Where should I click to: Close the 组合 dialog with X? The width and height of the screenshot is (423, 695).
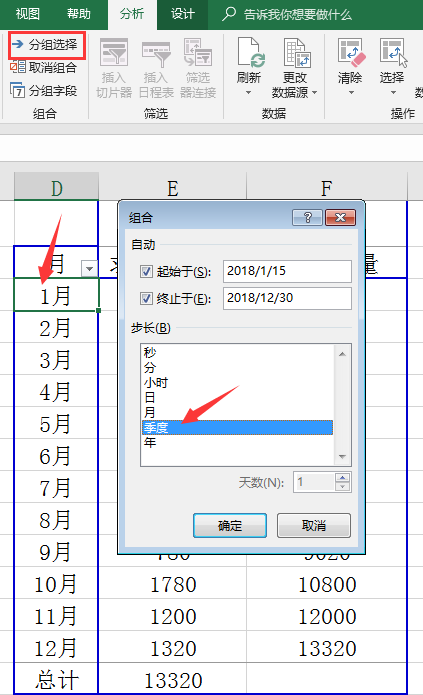pos(340,217)
